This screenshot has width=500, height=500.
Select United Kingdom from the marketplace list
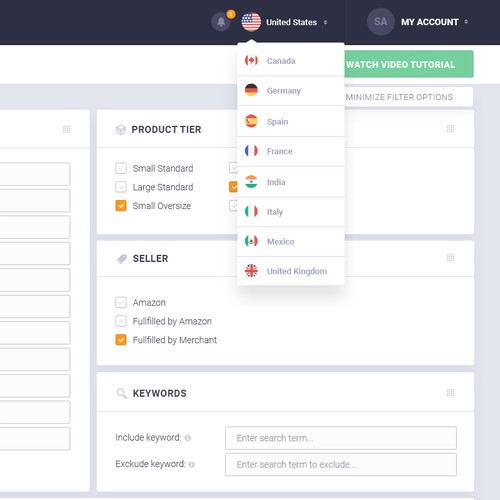[x=291, y=271]
